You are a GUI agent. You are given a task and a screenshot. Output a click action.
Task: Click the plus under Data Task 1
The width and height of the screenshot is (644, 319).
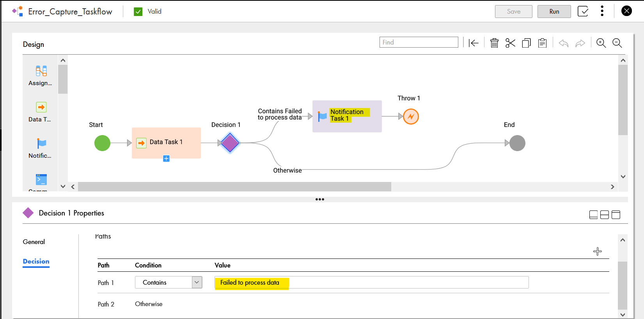166,159
